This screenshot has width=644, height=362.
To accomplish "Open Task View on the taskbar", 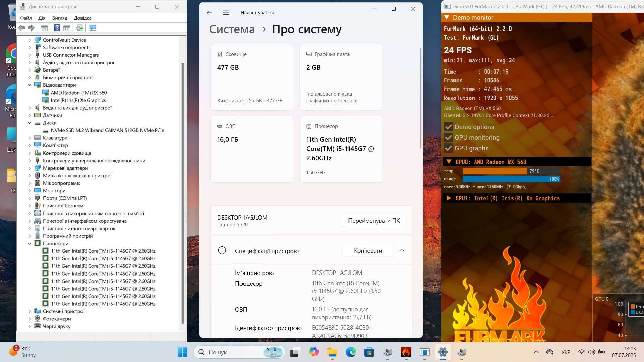I will (294, 352).
